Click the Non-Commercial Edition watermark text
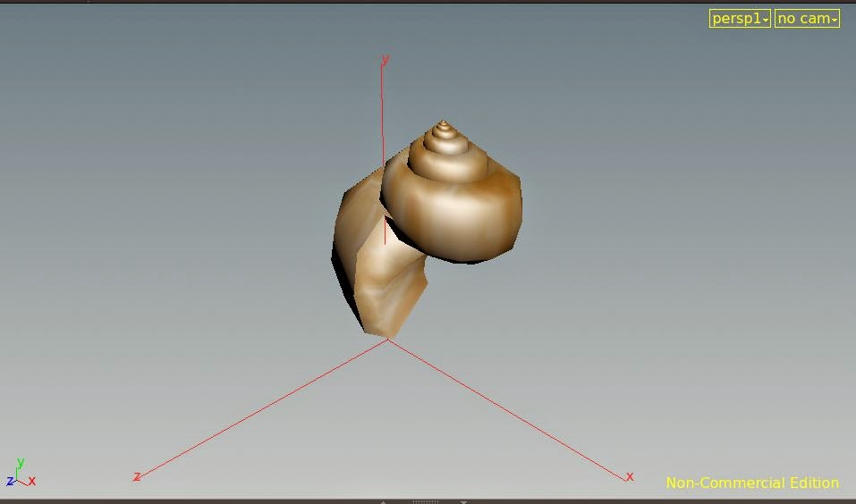The height and width of the screenshot is (504, 856). 751,483
